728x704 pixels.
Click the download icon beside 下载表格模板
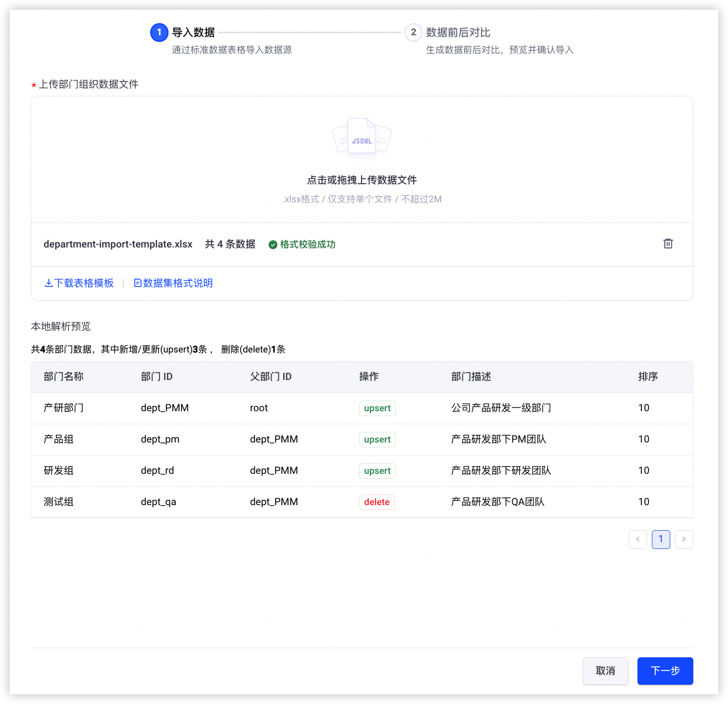49,283
